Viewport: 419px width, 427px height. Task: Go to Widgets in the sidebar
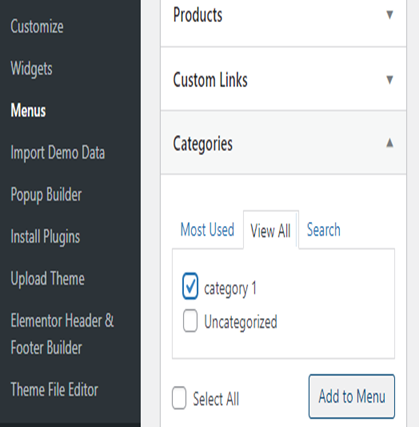[x=31, y=69]
